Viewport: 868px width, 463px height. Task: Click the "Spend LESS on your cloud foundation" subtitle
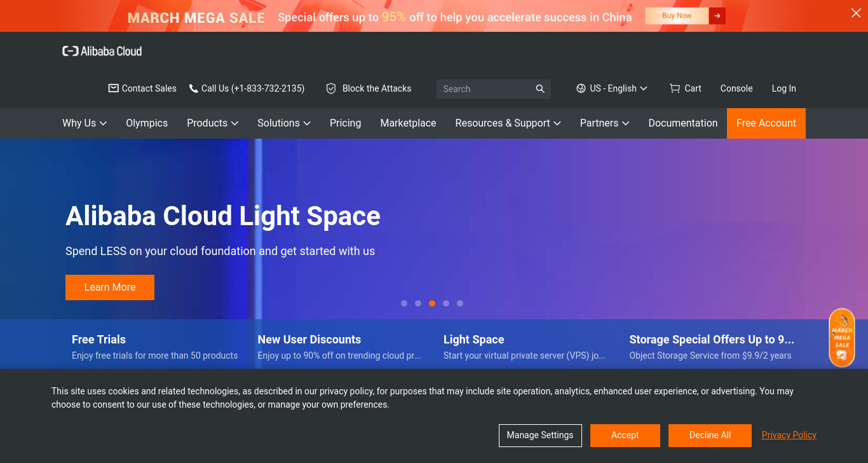pos(220,251)
